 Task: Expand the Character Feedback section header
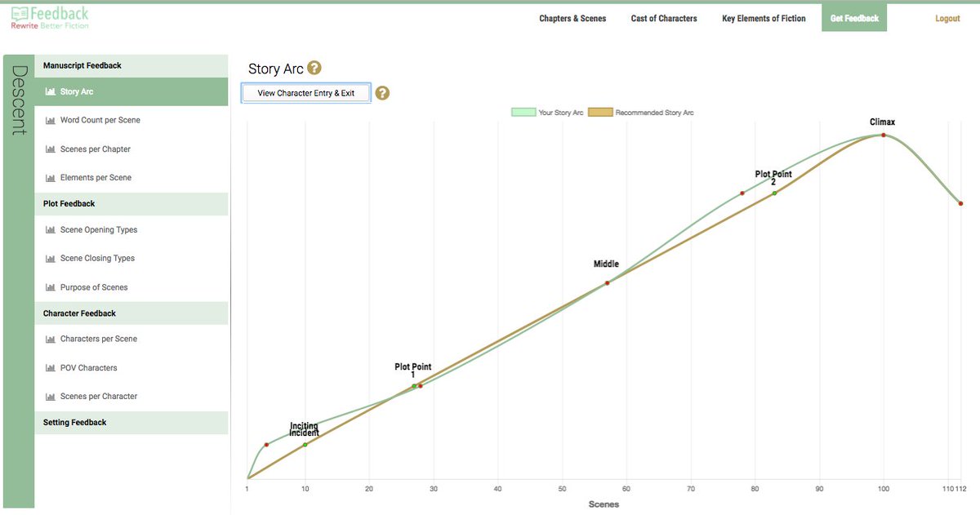pyautogui.click(x=131, y=313)
